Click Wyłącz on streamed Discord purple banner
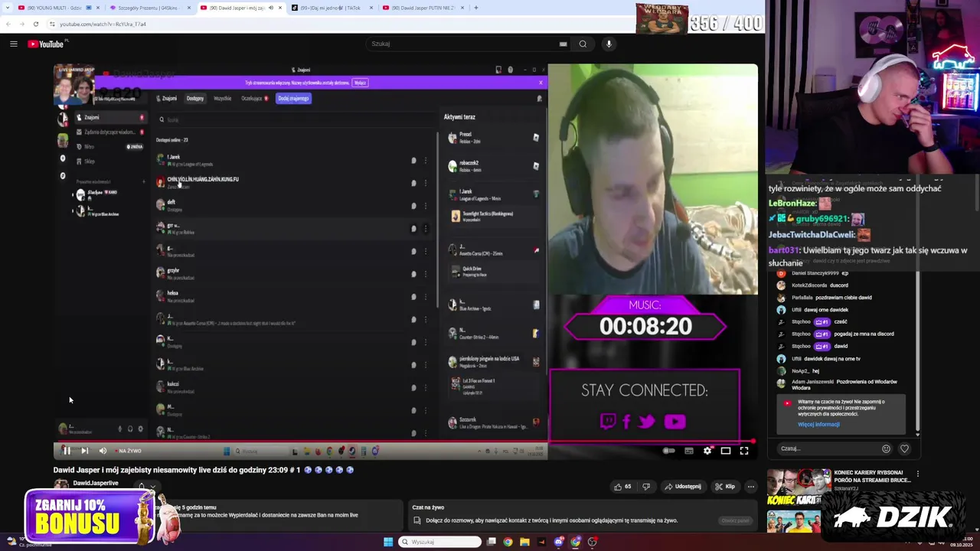The height and width of the screenshot is (551, 980). pyautogui.click(x=360, y=83)
